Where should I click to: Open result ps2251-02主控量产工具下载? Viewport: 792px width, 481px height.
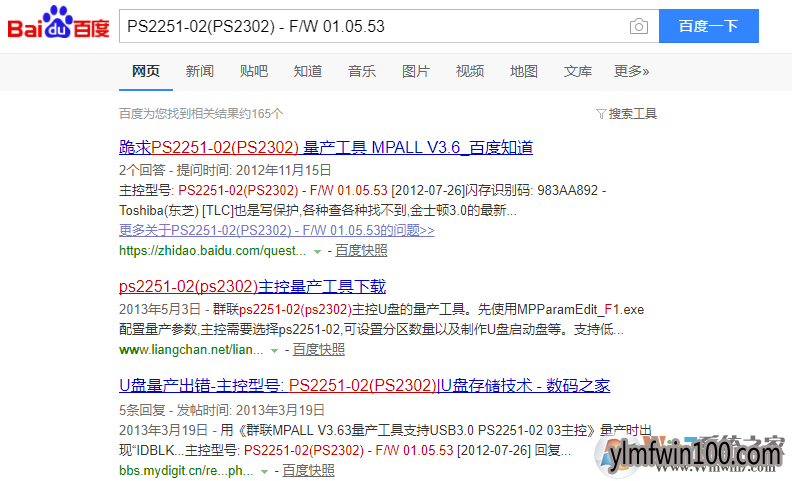tap(252, 286)
